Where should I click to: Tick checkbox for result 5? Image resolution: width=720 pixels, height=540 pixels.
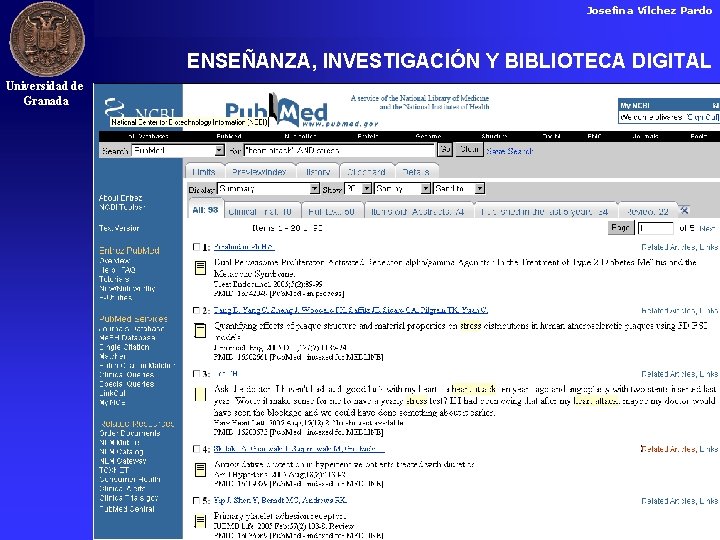point(197,500)
